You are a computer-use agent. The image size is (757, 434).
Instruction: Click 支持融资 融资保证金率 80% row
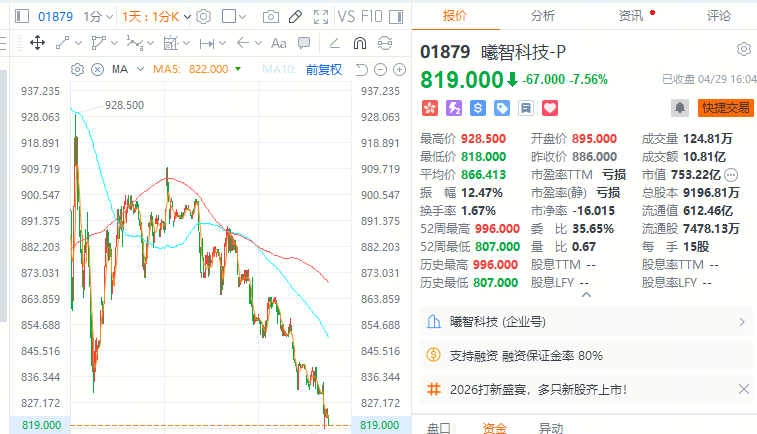pyautogui.click(x=586, y=356)
